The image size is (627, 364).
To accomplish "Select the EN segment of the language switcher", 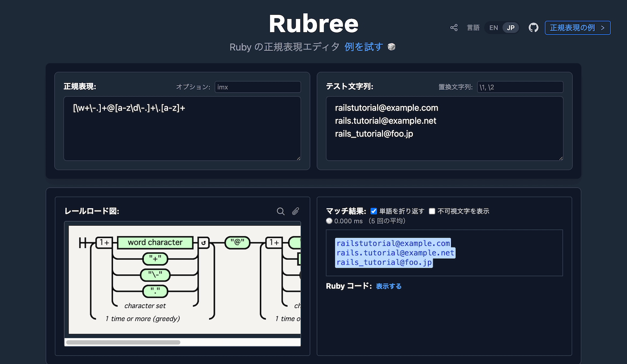I will click(493, 27).
